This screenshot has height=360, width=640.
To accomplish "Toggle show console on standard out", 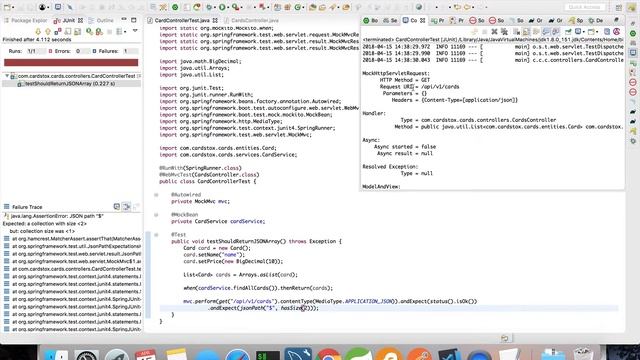I will point(546,31).
